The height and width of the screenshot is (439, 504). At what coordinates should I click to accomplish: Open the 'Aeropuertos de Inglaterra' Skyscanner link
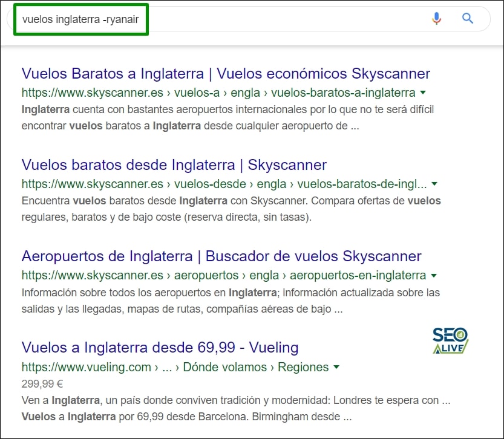click(221, 256)
